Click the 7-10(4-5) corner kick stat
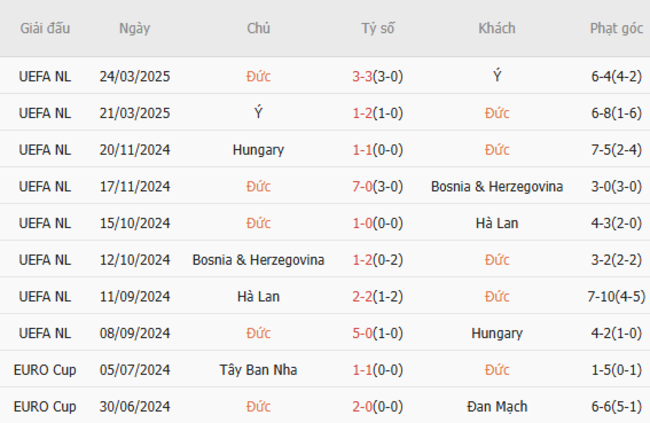650x423 pixels. tap(616, 297)
